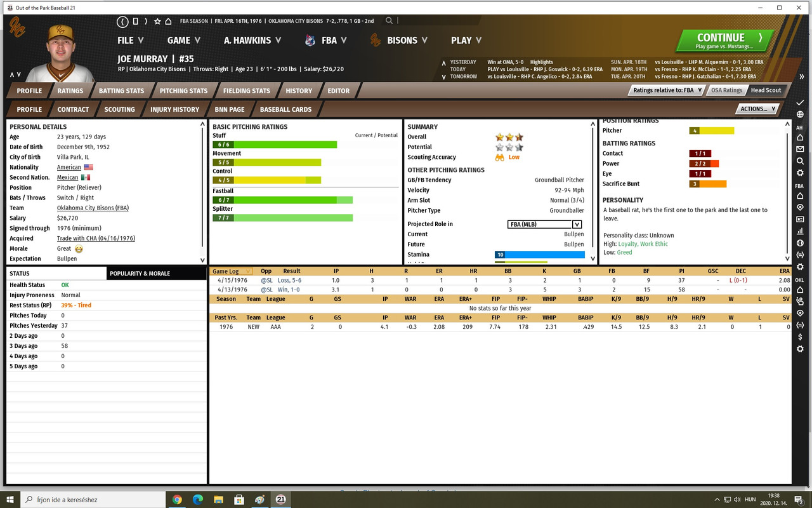The image size is (812, 508).
Task: Open the INJURY HISTORY sub-tab
Action: tap(174, 109)
